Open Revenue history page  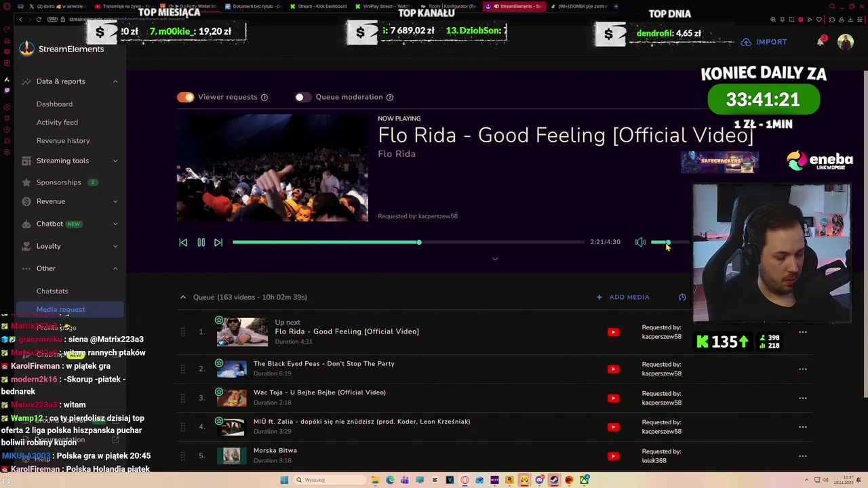pos(63,140)
